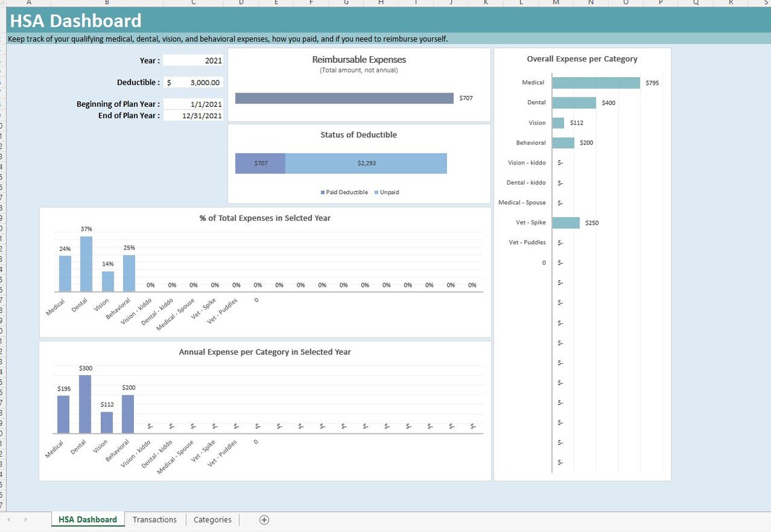Click the Medical $795 bar in category chart
Screen dimensions: 771x532
point(595,82)
